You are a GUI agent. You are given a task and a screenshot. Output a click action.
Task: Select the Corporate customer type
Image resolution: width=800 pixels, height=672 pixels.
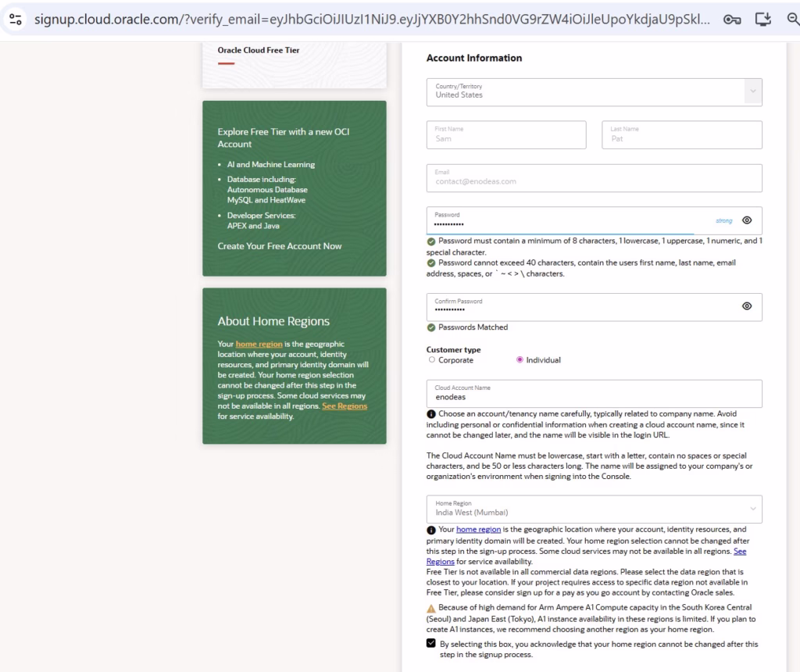pos(431,359)
